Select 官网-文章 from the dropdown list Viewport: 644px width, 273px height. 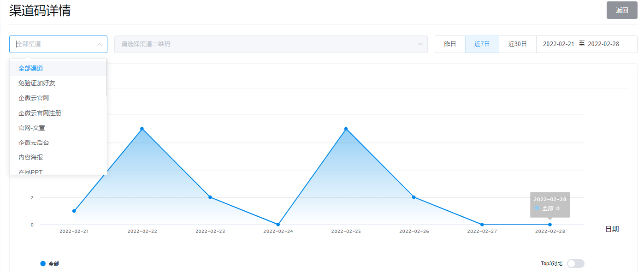[58, 128]
